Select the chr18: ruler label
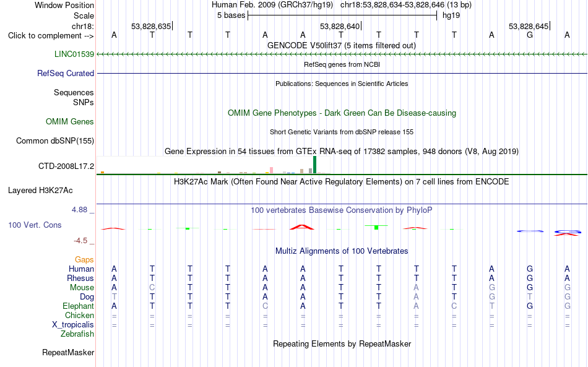The image size is (588, 367). click(82, 26)
